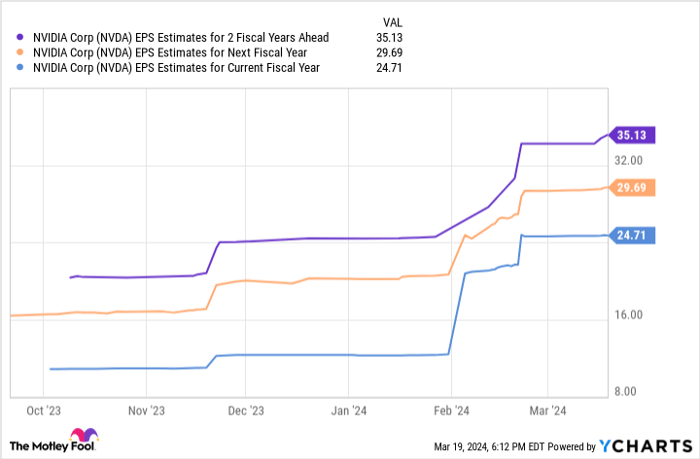
Task: Click the 'EPS Estimates for Current Fiscal Year' legend label
Action: pos(176,69)
